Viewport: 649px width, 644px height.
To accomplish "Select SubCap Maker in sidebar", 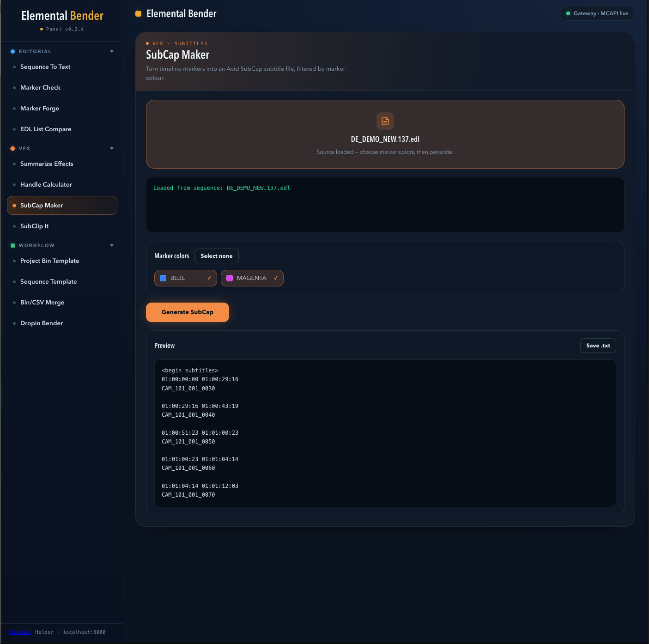I will (x=62, y=206).
